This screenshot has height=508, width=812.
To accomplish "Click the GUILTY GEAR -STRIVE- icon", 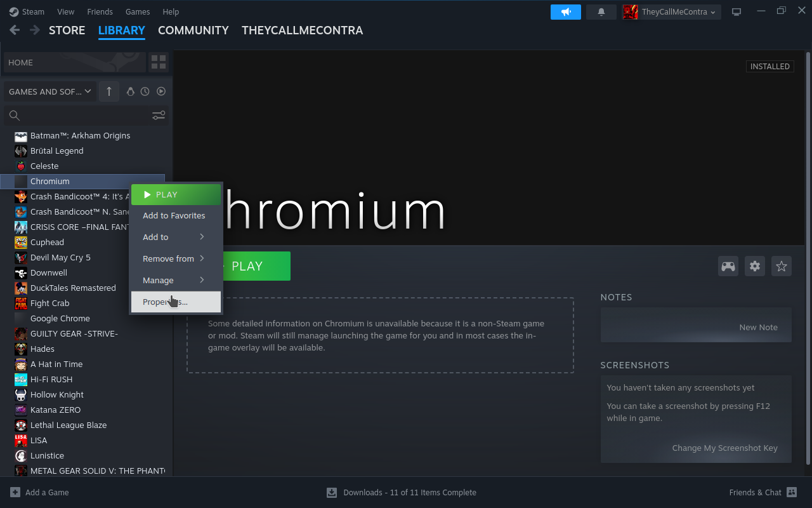I will [x=21, y=333].
